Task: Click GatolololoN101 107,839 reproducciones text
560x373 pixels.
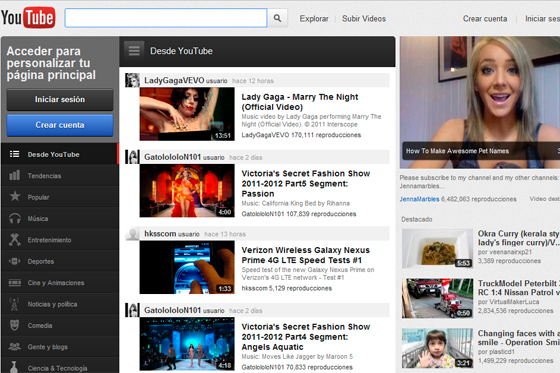Action: (x=299, y=214)
